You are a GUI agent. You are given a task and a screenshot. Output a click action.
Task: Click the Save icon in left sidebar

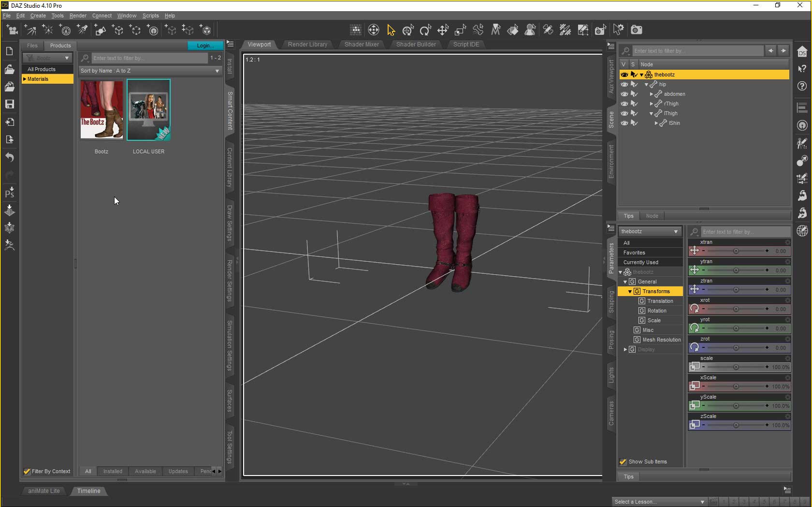[9, 104]
